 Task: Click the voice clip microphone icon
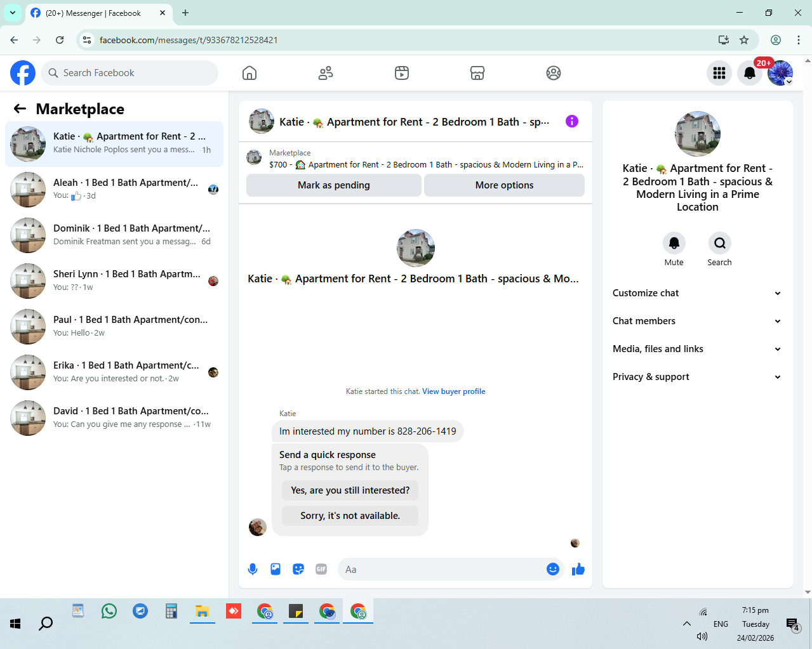tap(253, 569)
